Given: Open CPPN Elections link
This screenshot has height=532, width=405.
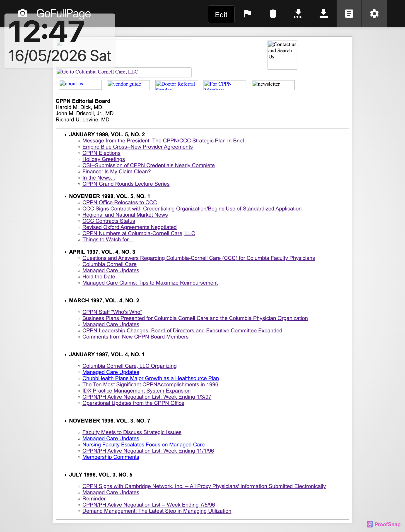Looking at the screenshot, I should coord(101,153).
